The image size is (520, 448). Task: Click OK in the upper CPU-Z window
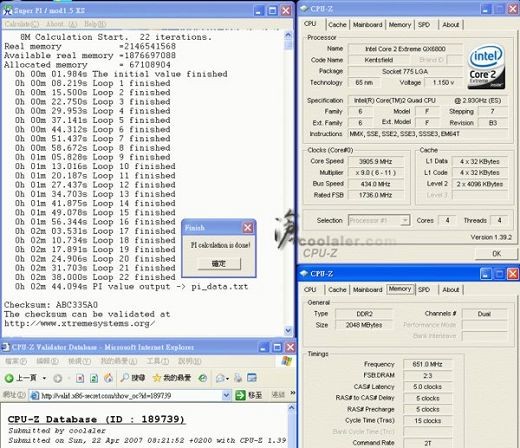click(x=496, y=254)
